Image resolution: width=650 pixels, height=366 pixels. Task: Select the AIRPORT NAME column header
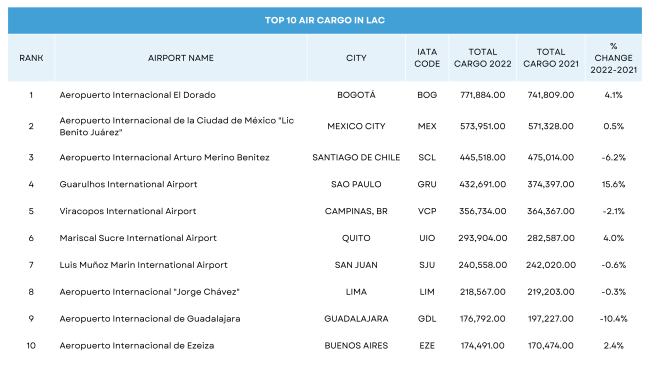[x=181, y=58]
